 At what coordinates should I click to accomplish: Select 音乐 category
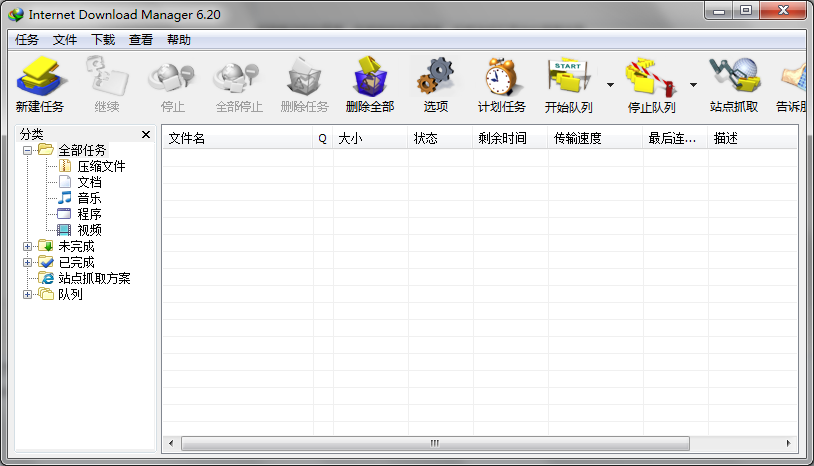click(x=89, y=198)
